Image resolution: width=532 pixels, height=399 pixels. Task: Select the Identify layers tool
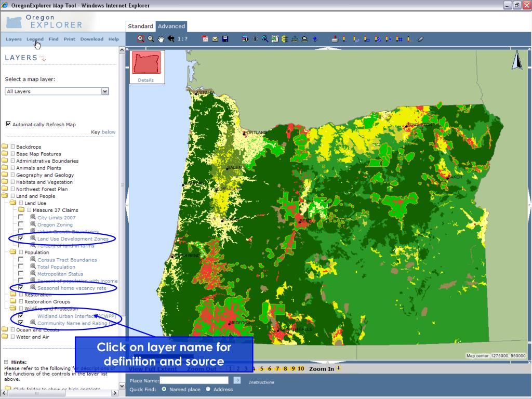245,38
